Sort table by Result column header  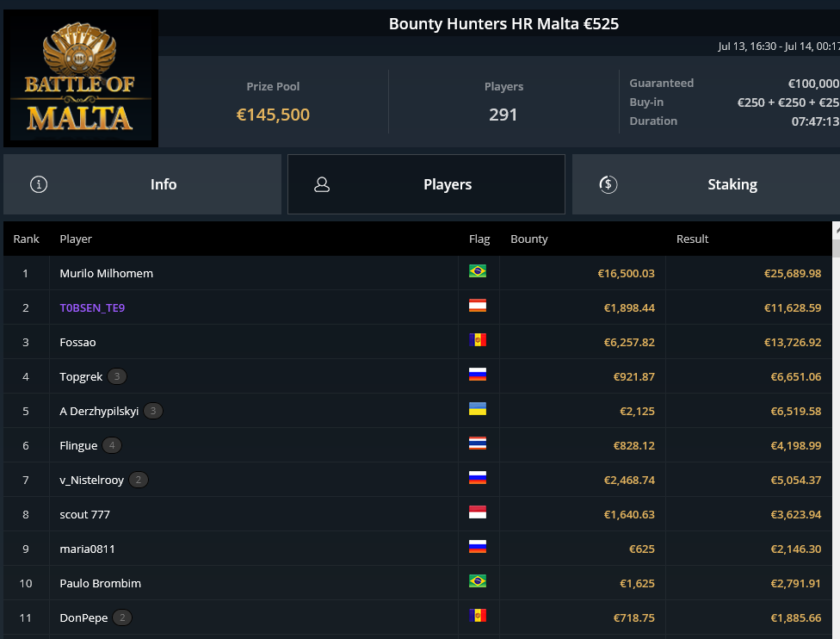692,239
